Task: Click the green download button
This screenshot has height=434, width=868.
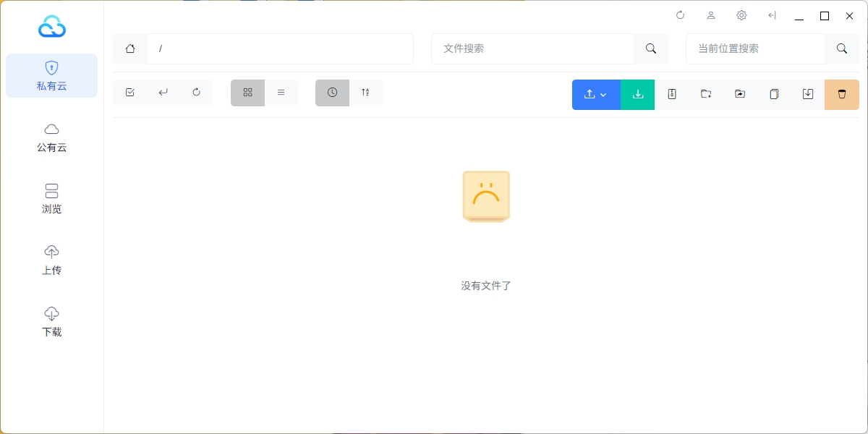Action: coord(638,95)
